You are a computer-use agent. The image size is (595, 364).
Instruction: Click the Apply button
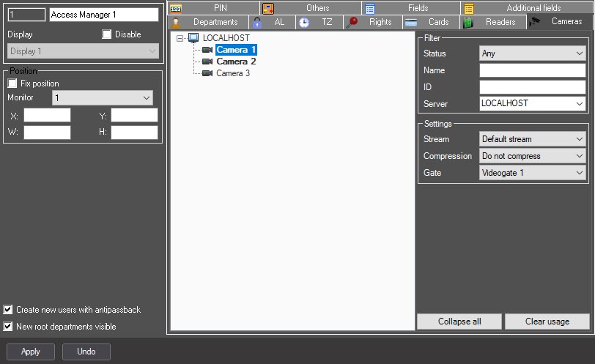click(31, 352)
